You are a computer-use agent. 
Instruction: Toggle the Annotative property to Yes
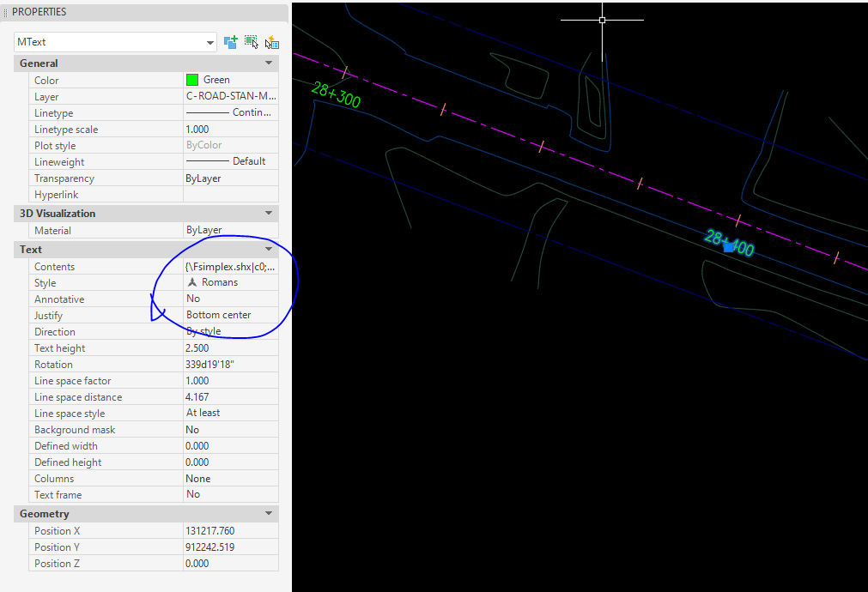[x=230, y=298]
